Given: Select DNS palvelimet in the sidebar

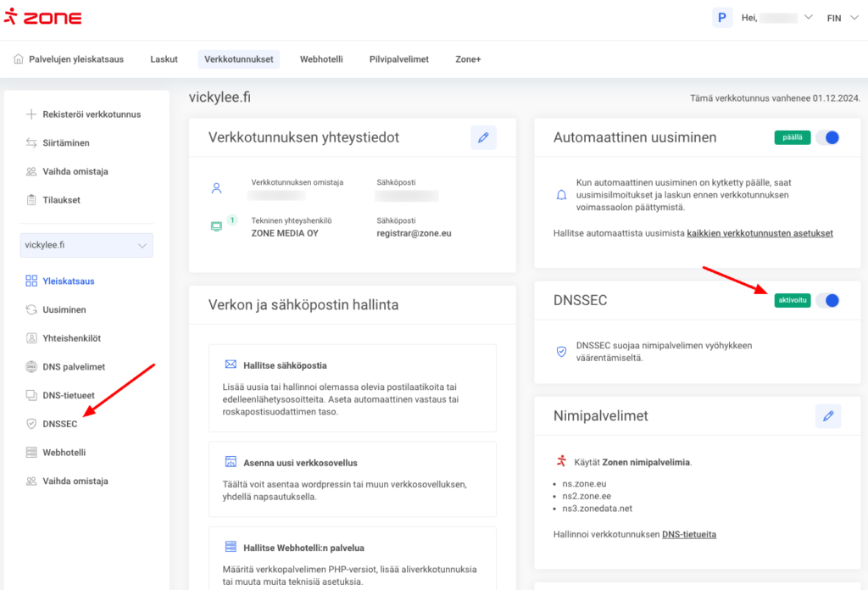Looking at the screenshot, I should [74, 367].
